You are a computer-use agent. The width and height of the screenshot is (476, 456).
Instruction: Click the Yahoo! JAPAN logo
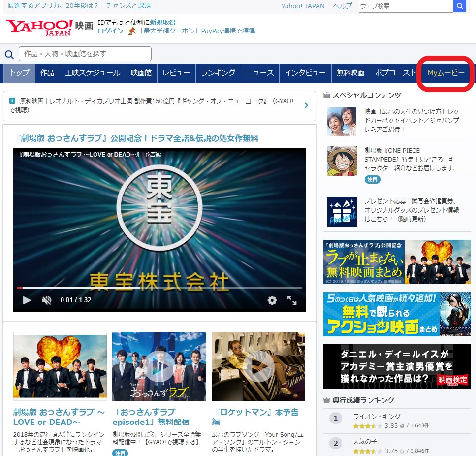point(39,28)
